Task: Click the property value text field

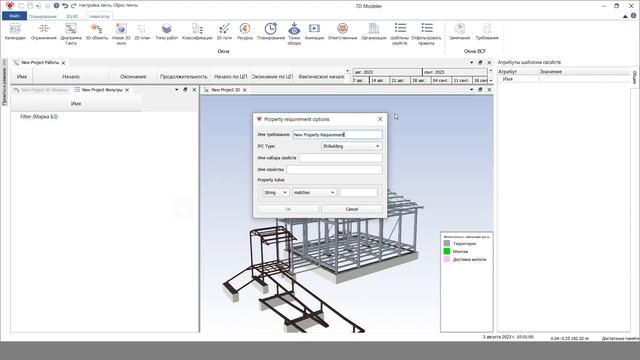Action: click(x=358, y=192)
